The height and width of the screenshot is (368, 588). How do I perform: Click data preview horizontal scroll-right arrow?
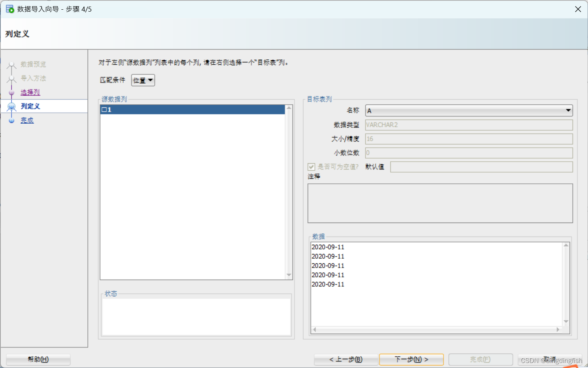pos(558,330)
